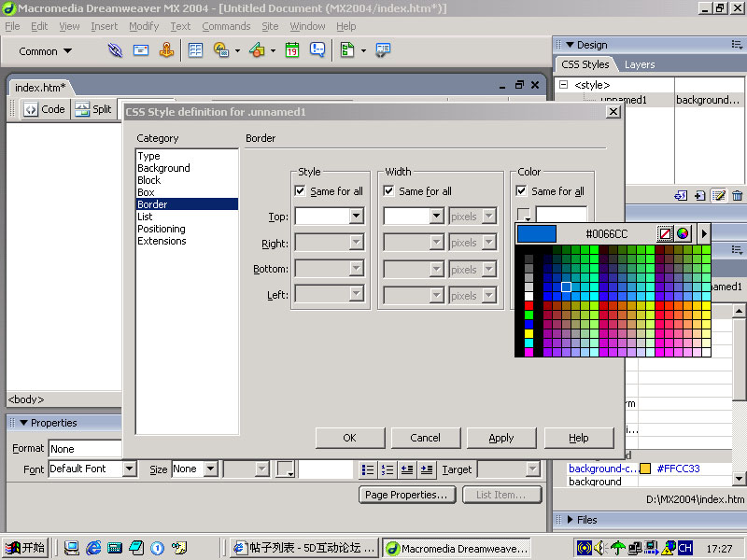Switch to the Layers tab
Viewport: 747px width, 560px height.
(x=640, y=64)
